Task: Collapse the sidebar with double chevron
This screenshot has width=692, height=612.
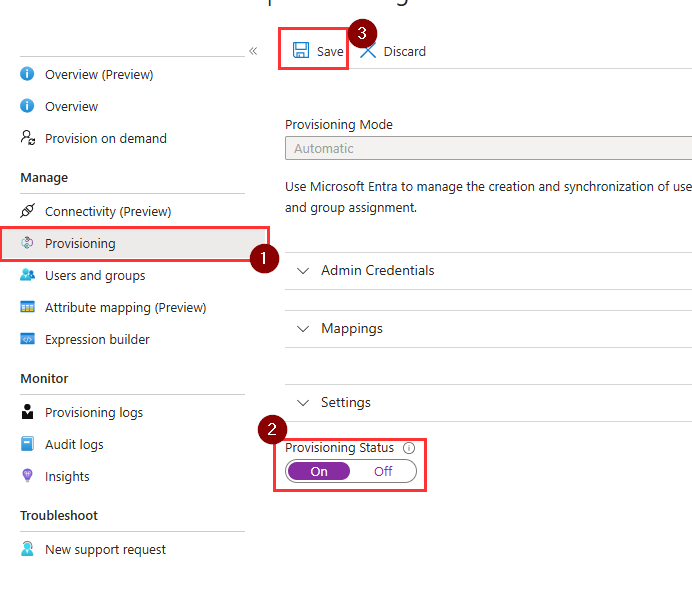Action: coord(253,51)
